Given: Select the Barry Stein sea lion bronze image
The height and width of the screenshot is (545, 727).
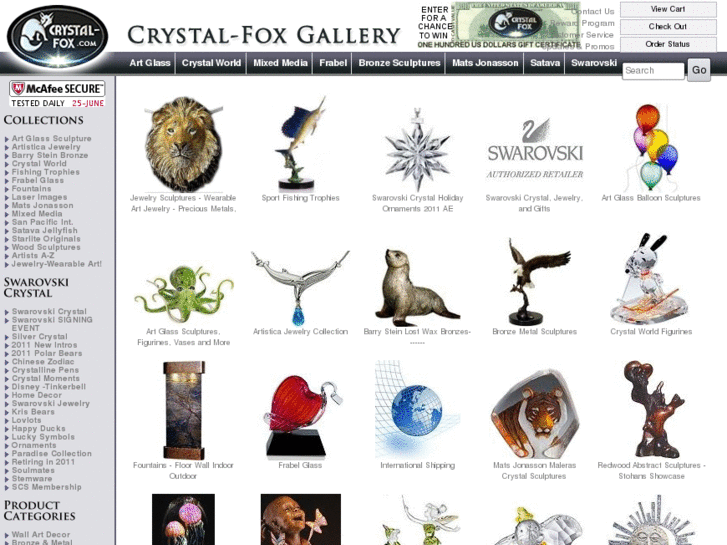Looking at the screenshot, I should pyautogui.click(x=417, y=288).
